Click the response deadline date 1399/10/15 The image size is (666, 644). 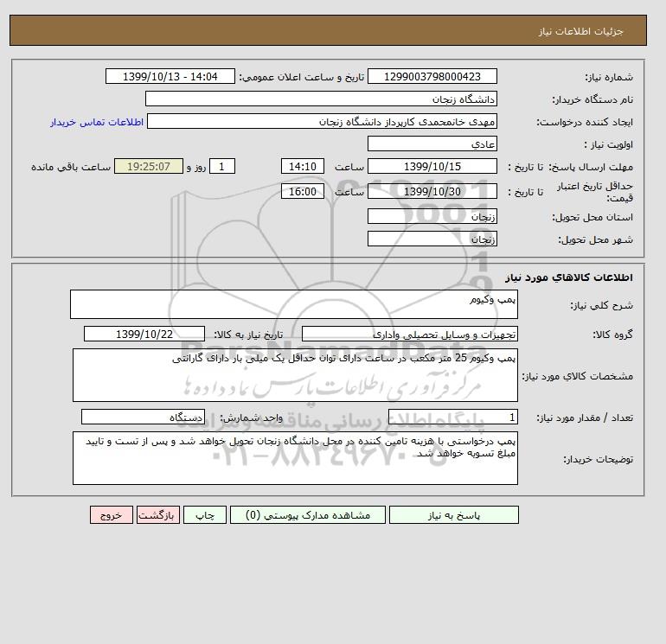pyautogui.click(x=432, y=166)
